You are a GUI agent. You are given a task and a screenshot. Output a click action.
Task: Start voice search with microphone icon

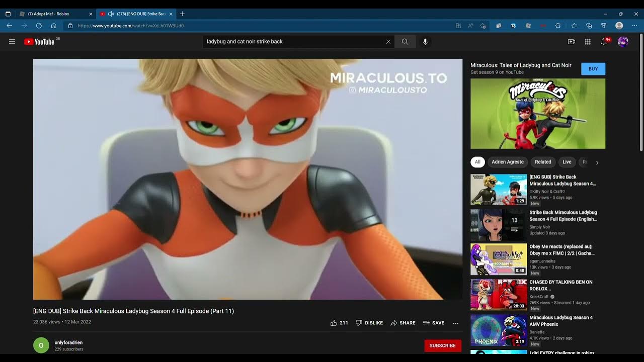coord(425,42)
